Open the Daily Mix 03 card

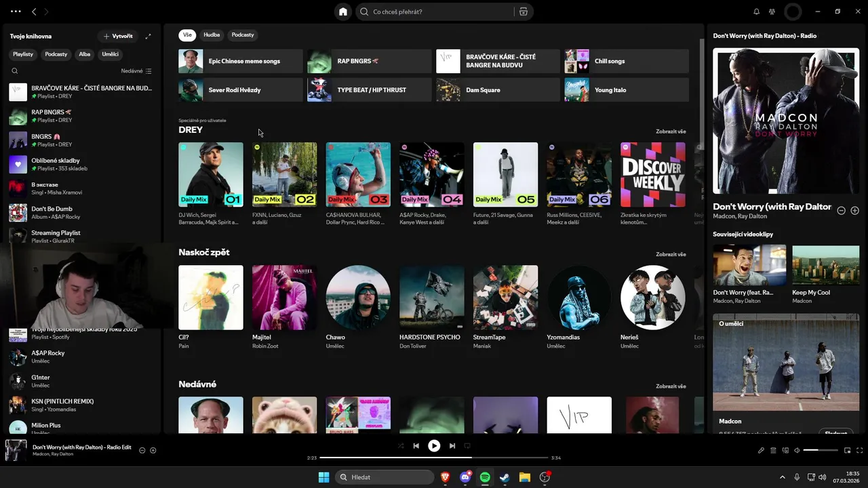click(x=358, y=183)
